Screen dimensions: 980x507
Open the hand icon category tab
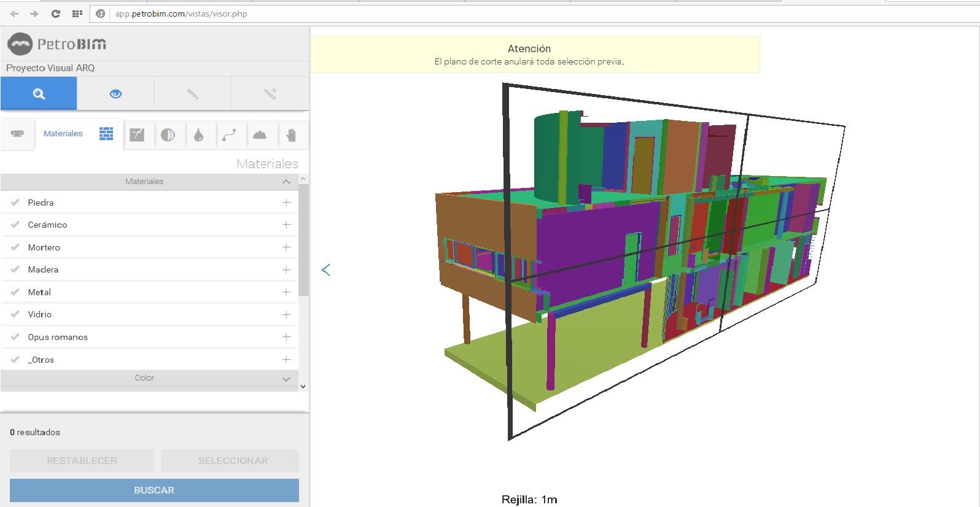pyautogui.click(x=291, y=135)
